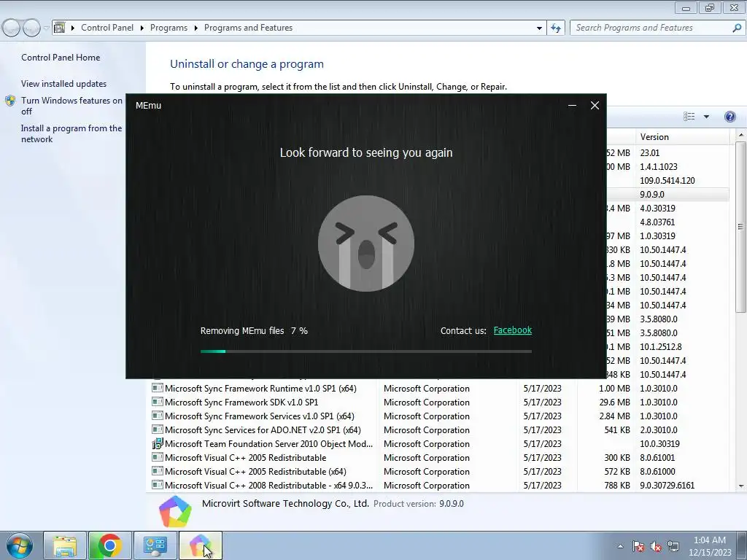This screenshot has height=560, width=747.
Task: Open the taskbar clock and date
Action: pos(709,546)
